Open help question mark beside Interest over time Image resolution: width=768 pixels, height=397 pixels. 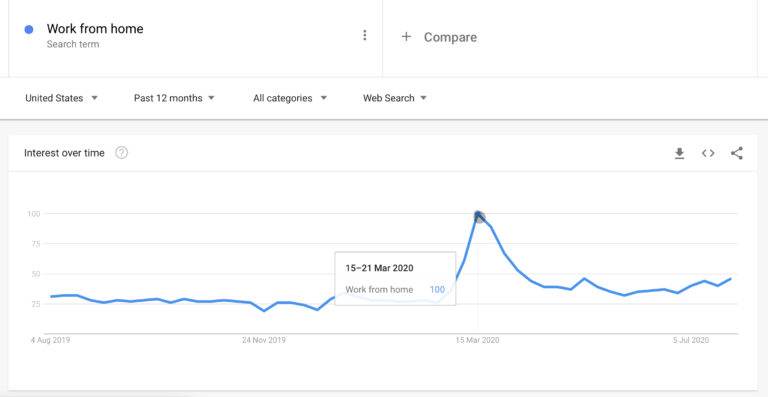click(121, 153)
